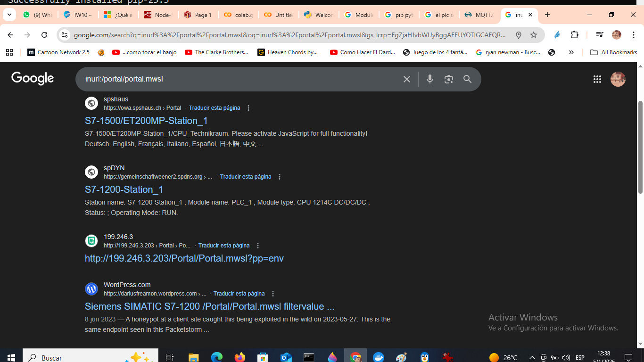The height and width of the screenshot is (362, 644).
Task: Click Traducir esta página for WordPress result
Action: [239, 294]
